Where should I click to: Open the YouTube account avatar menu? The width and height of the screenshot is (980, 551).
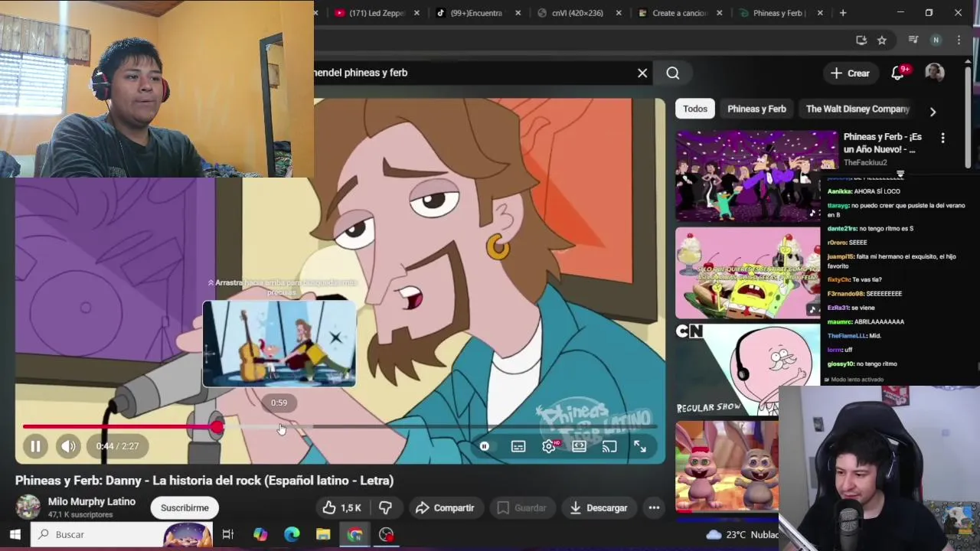click(934, 73)
